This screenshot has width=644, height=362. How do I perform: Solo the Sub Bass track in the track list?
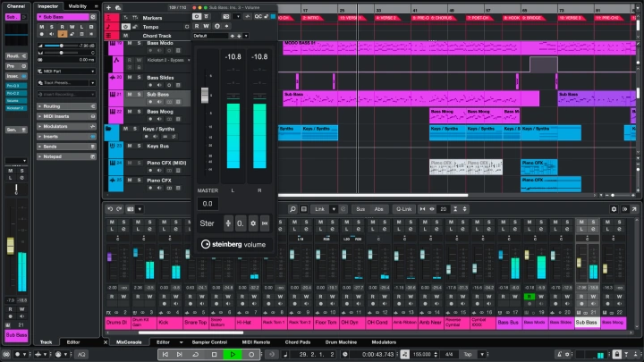coord(139,95)
